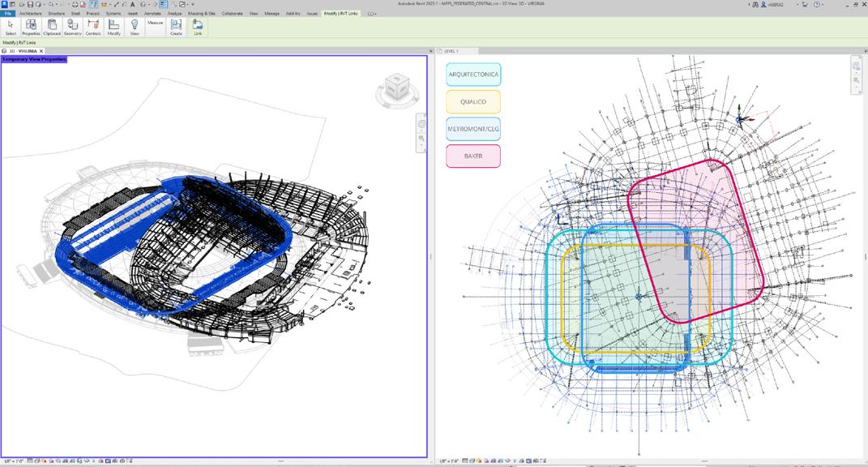Image resolution: width=868 pixels, height=467 pixels.
Task: Open the View lightbulb panel
Action: pyautogui.click(x=135, y=27)
